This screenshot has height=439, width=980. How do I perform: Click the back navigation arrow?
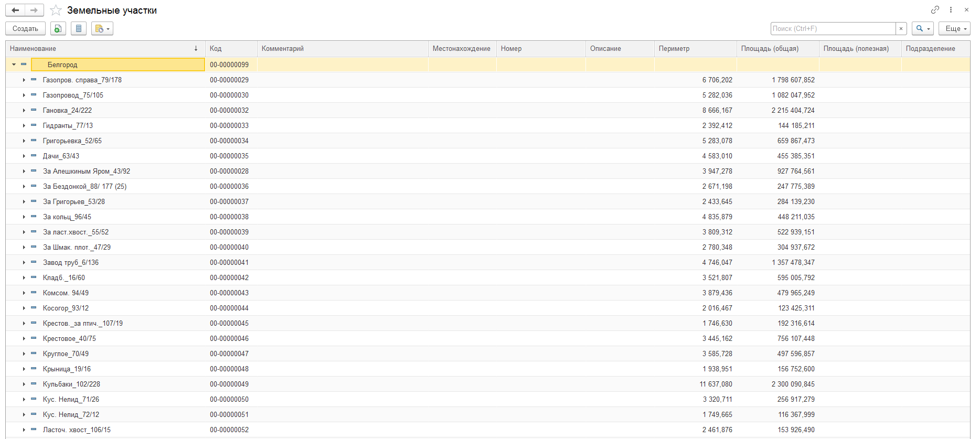[x=15, y=10]
